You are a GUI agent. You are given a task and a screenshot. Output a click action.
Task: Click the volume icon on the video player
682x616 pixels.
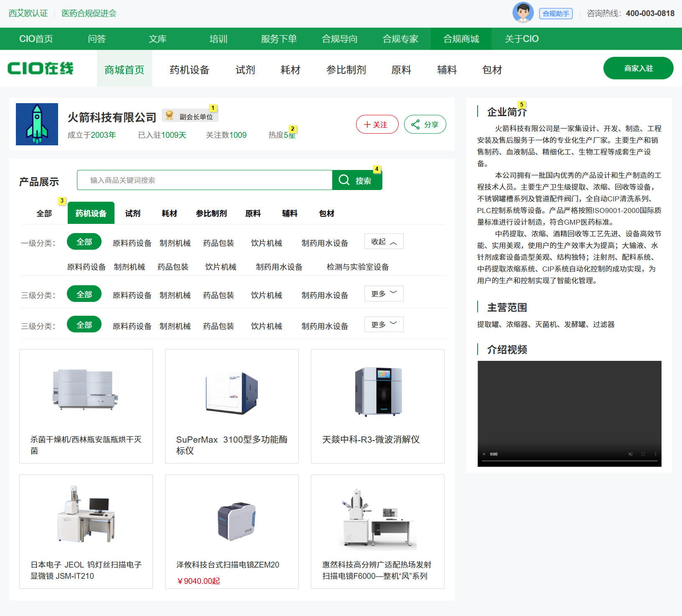(630, 454)
